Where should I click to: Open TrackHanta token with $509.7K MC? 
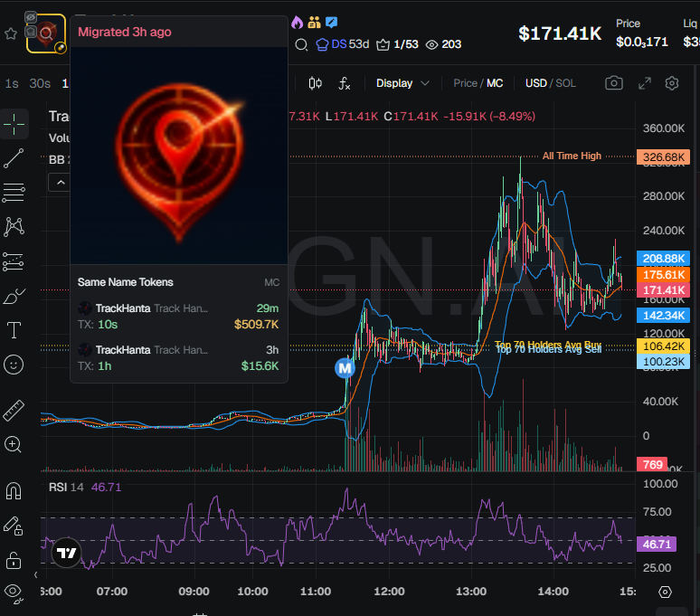(178, 316)
